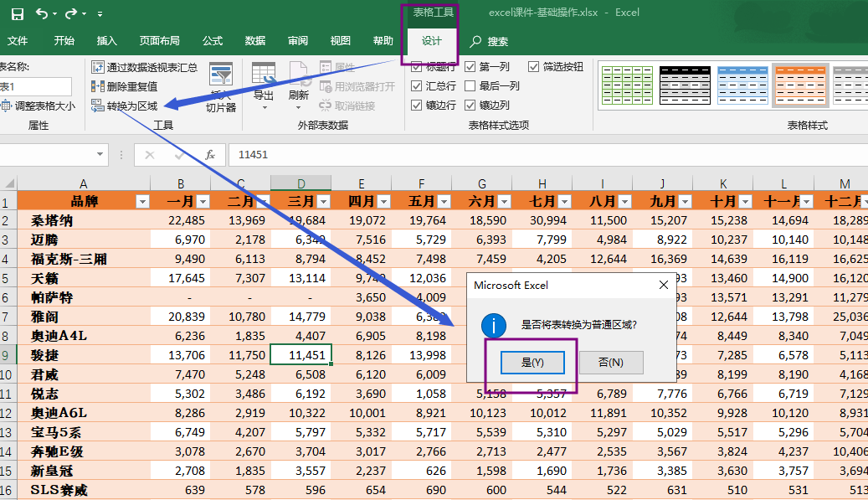Click the Design (设计) tab

pyautogui.click(x=432, y=41)
